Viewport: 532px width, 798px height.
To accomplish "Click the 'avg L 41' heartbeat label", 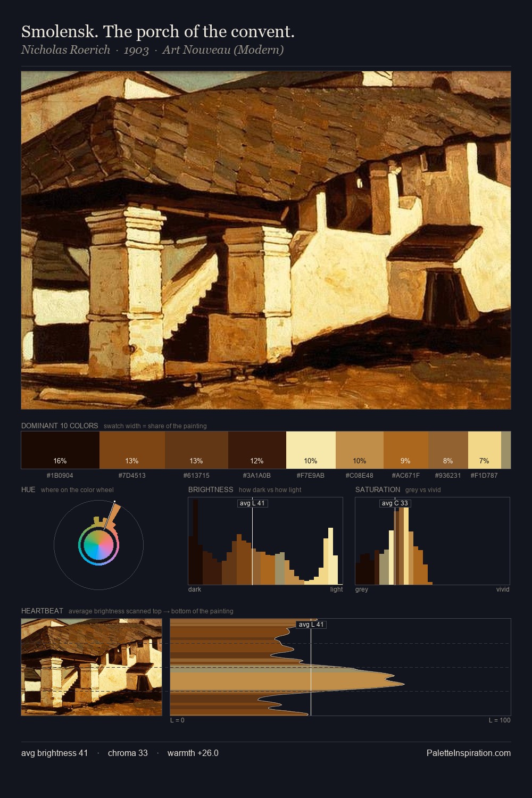I will pos(311,625).
